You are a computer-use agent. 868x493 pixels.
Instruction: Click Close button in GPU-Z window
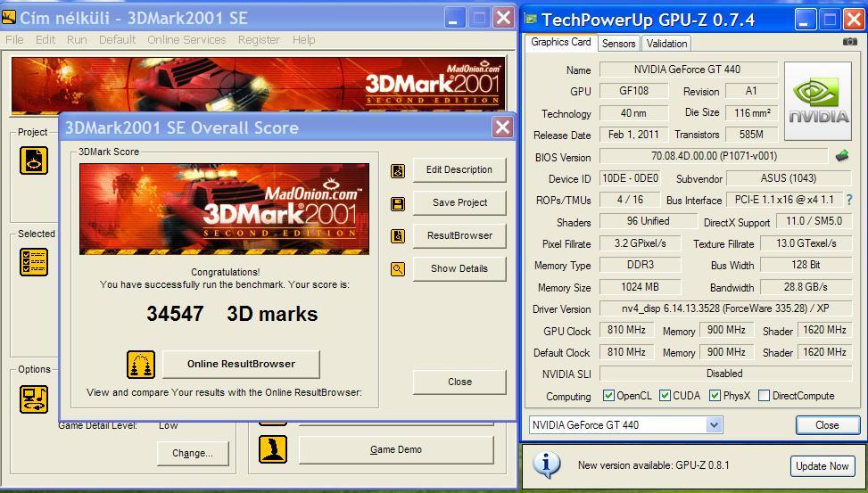[x=827, y=425]
